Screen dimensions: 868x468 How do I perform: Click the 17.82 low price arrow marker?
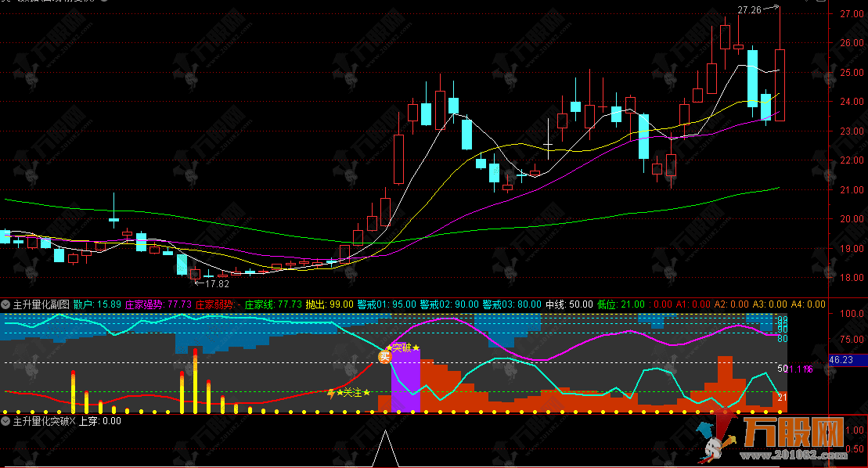tap(207, 284)
